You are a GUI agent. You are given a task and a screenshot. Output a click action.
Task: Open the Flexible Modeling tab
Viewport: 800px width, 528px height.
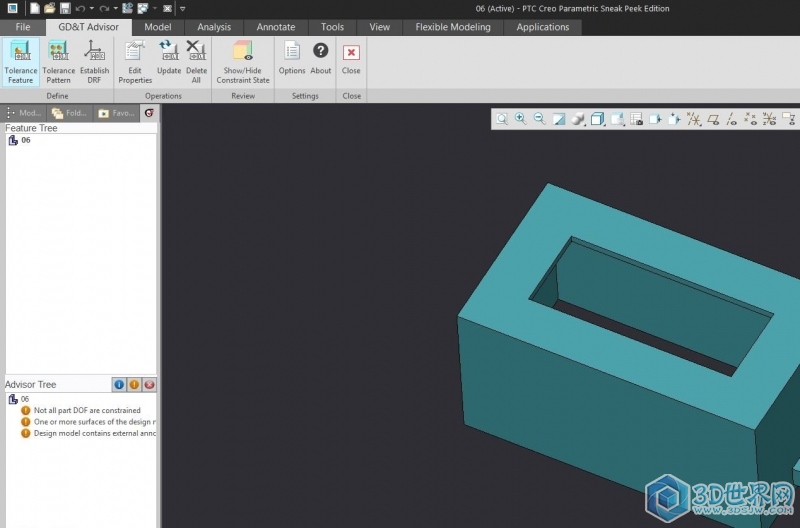pyautogui.click(x=453, y=27)
